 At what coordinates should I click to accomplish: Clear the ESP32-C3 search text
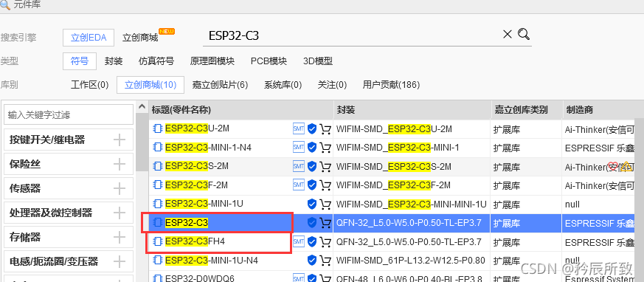(508, 35)
